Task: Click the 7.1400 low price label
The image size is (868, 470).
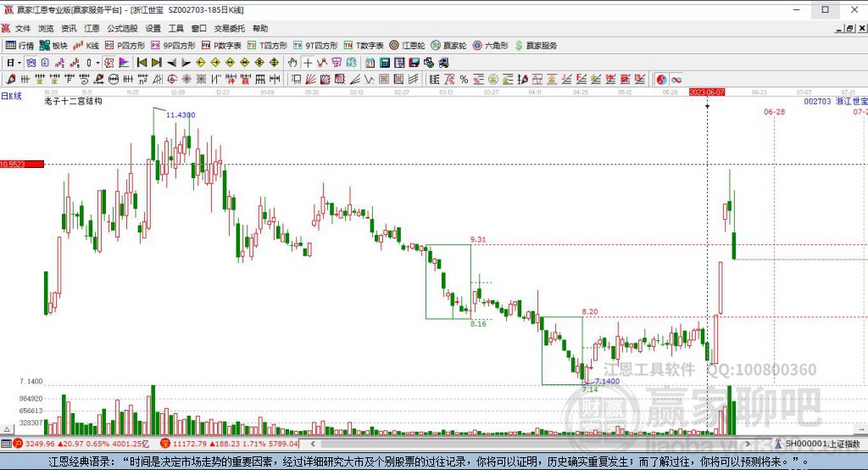Action: coord(607,381)
